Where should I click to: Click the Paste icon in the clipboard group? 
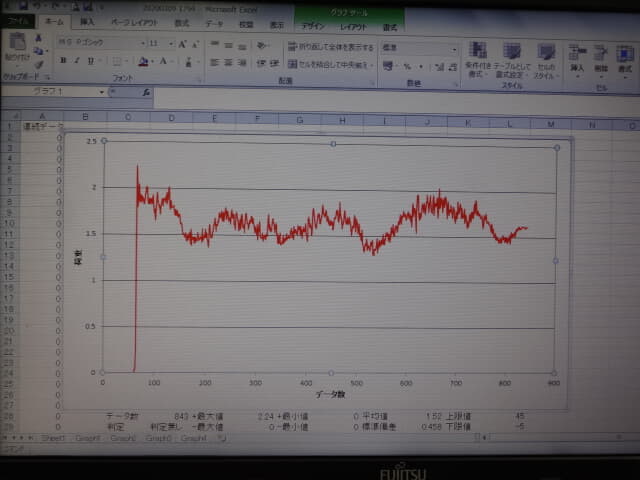(x=15, y=50)
